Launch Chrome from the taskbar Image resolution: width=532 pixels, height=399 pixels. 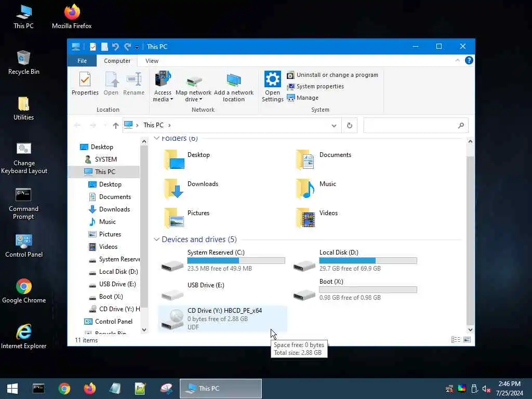click(64, 389)
